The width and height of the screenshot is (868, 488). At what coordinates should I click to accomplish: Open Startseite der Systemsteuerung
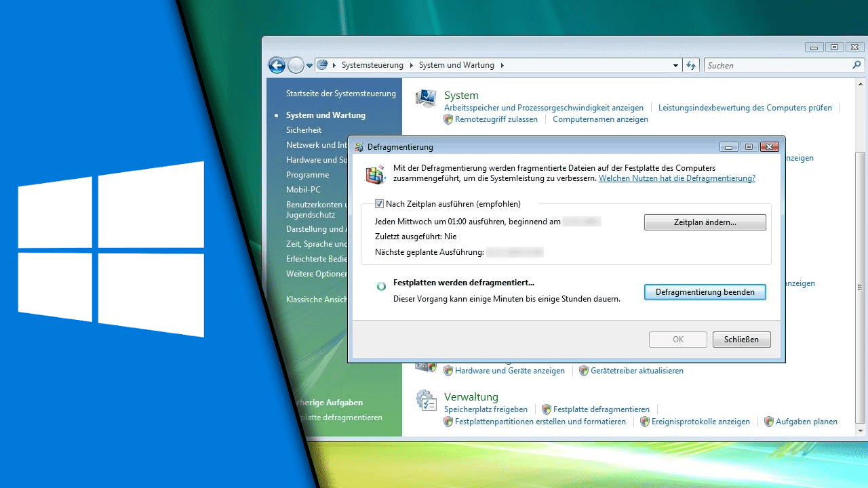pyautogui.click(x=340, y=94)
